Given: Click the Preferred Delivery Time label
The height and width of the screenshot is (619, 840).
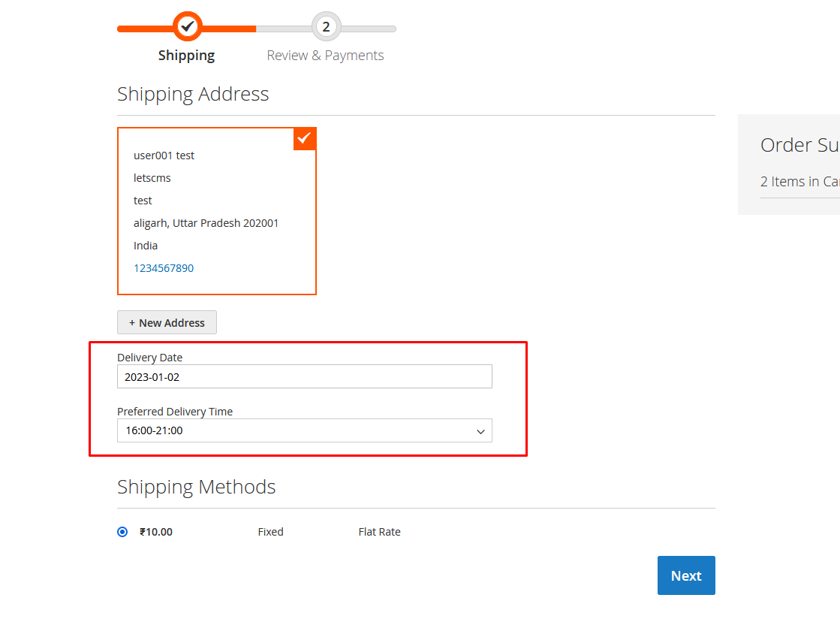Looking at the screenshot, I should click(x=175, y=412).
